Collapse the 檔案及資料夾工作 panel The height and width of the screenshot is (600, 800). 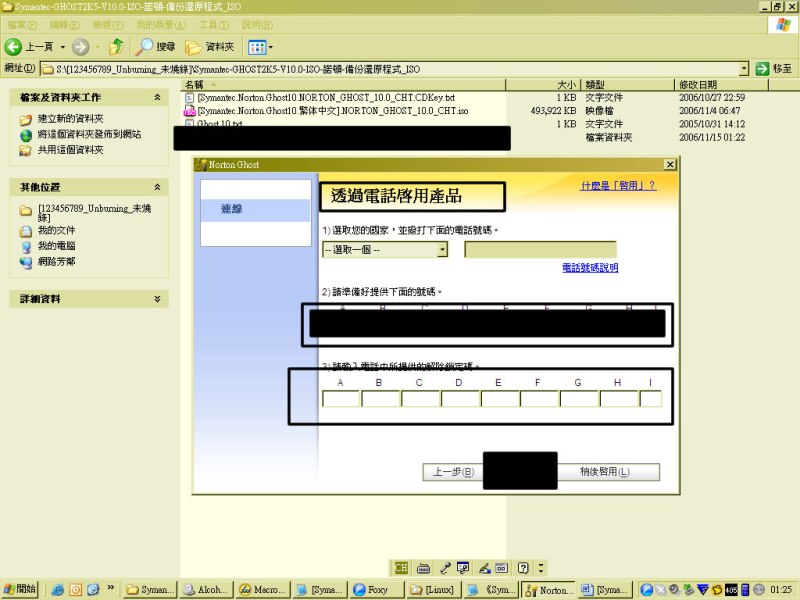[x=157, y=97]
